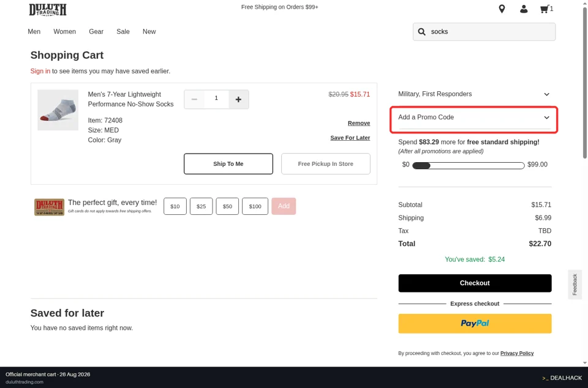
Task: Click the Saved for later heading
Action: coord(67,313)
